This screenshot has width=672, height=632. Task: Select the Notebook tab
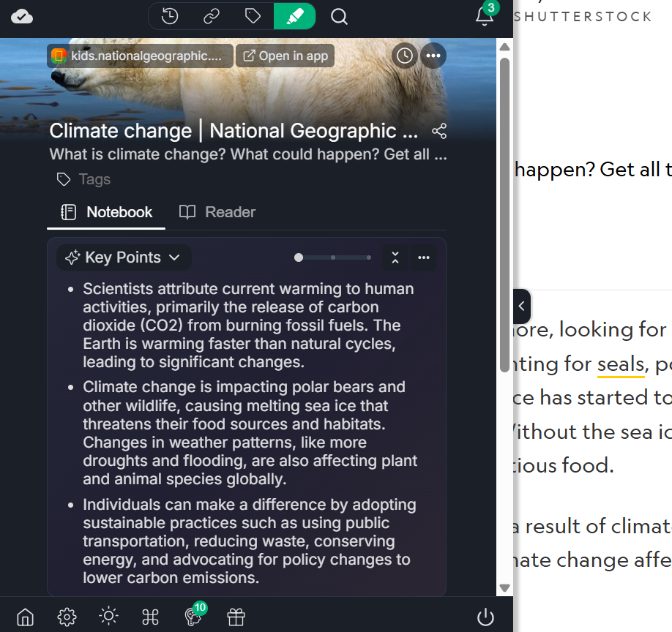pos(107,212)
